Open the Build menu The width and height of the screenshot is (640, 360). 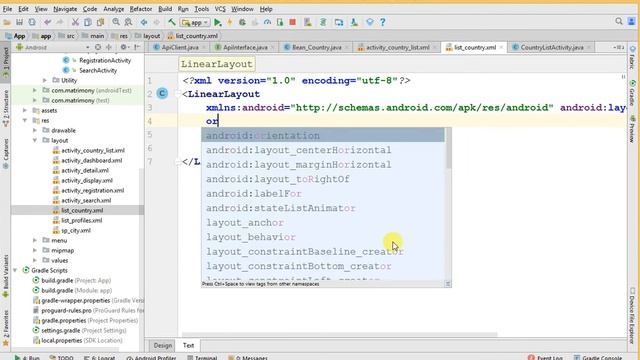[x=165, y=9]
